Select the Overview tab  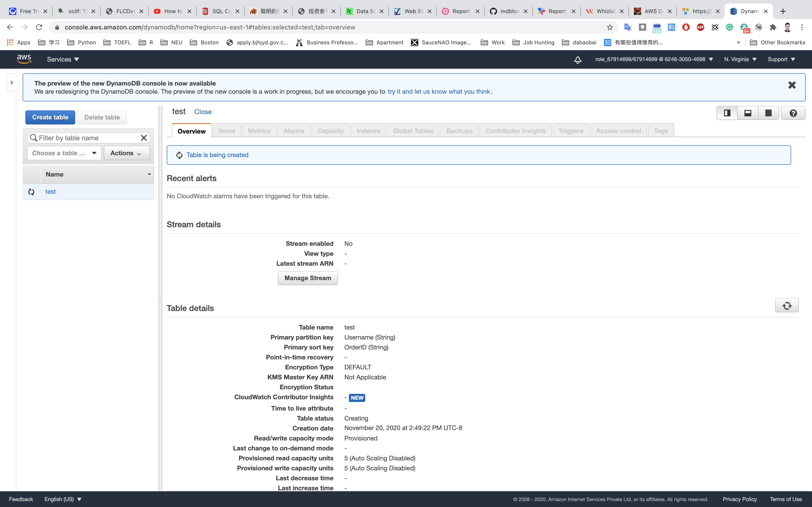tap(191, 131)
